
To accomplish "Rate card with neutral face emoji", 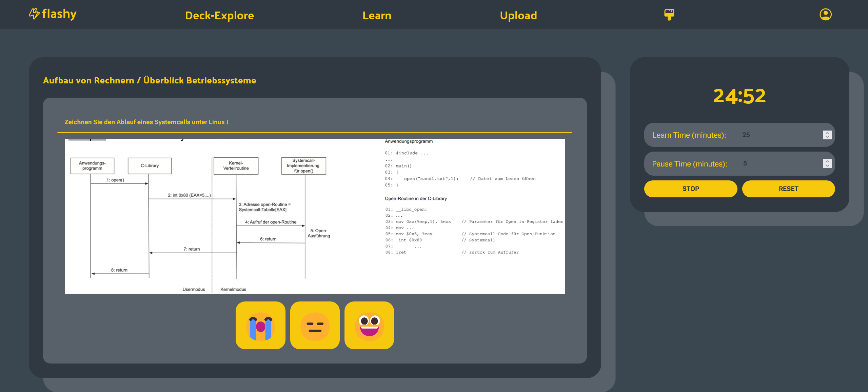I will tap(315, 325).
